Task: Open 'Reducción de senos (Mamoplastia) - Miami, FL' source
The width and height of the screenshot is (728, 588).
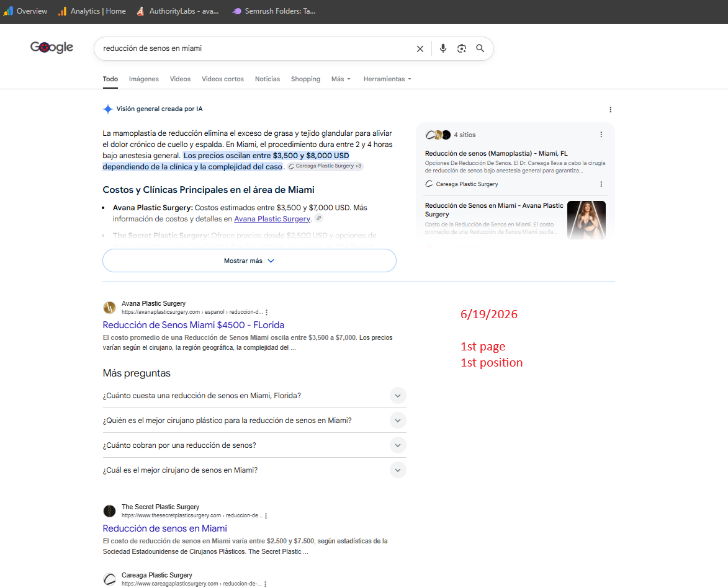Action: [497, 153]
